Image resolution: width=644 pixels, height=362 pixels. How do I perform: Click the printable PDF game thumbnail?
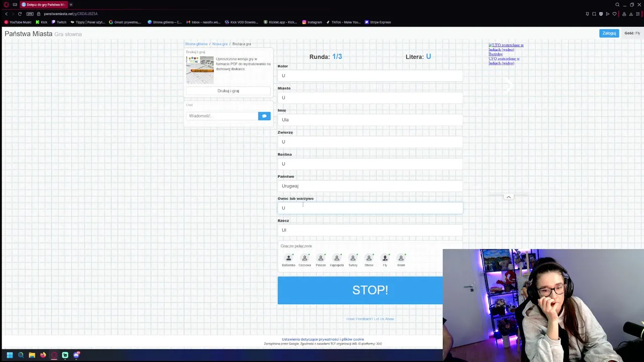[200, 70]
